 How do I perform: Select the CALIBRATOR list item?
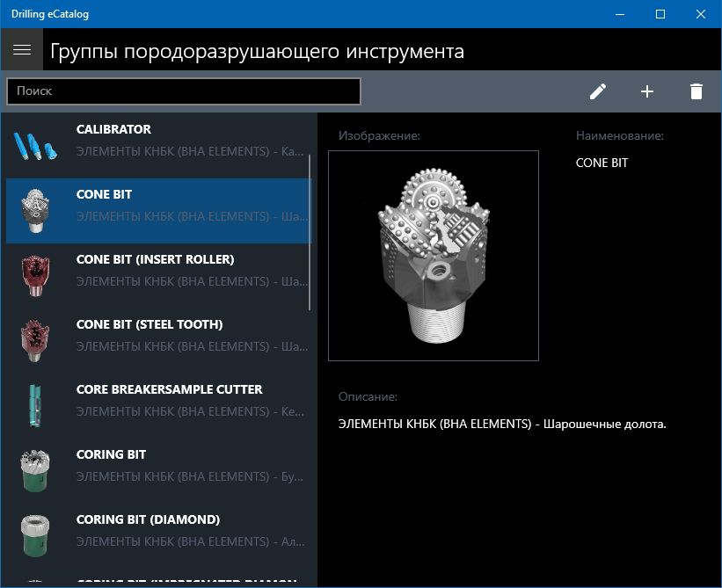pos(159,146)
